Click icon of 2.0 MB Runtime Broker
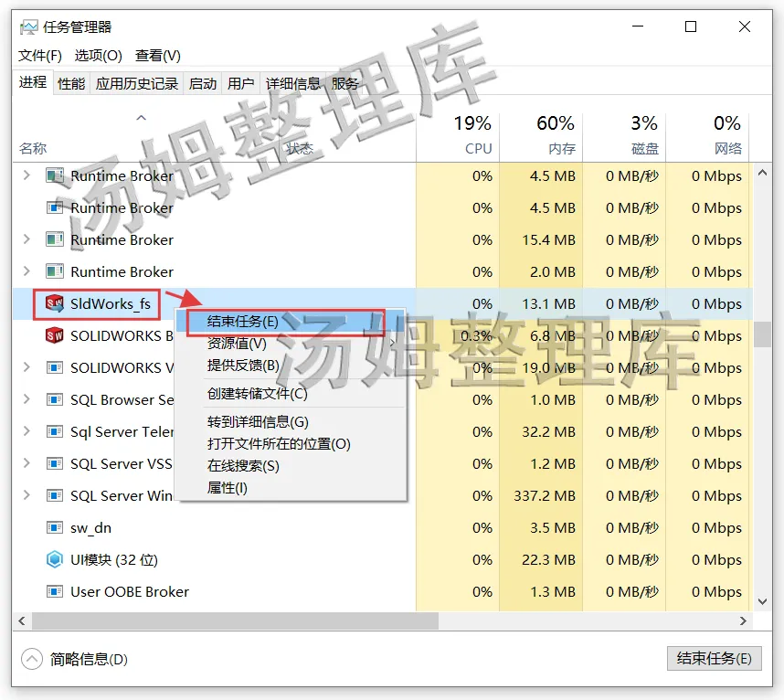Viewport: 784px width, 700px height. click(55, 271)
